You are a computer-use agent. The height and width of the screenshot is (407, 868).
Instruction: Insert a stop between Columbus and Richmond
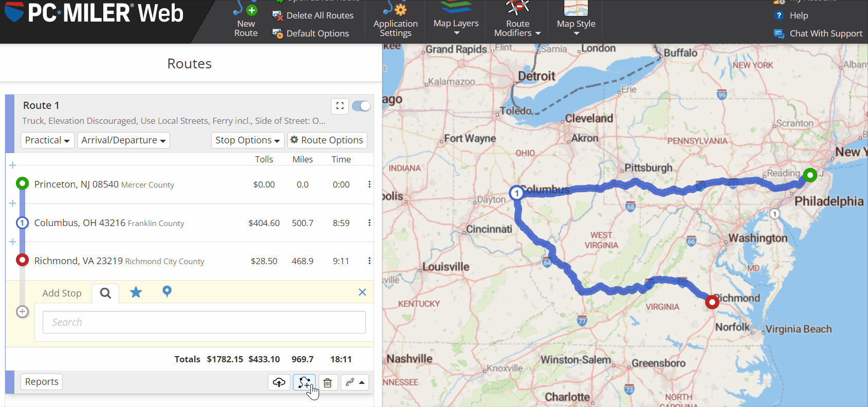pos(13,242)
